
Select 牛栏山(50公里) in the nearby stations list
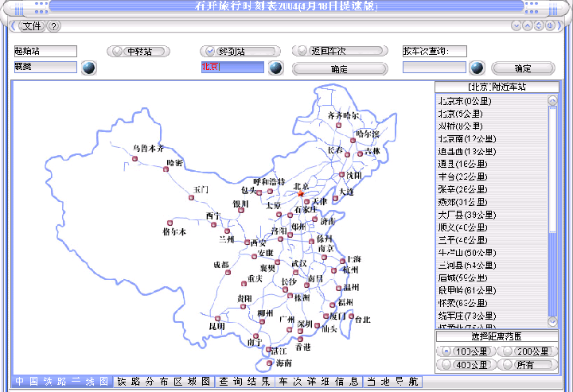click(492, 253)
